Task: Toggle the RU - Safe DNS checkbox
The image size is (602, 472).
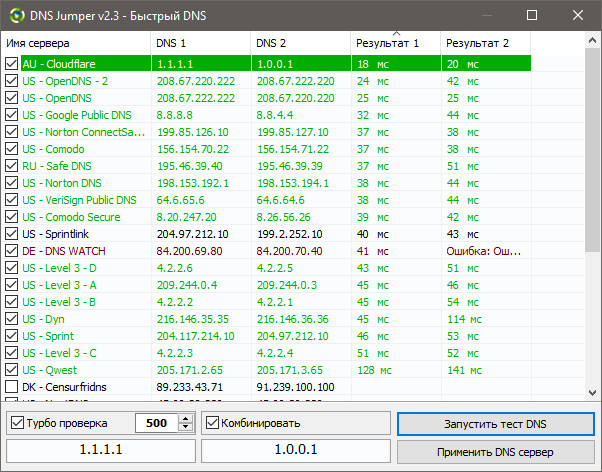Action: click(x=12, y=166)
